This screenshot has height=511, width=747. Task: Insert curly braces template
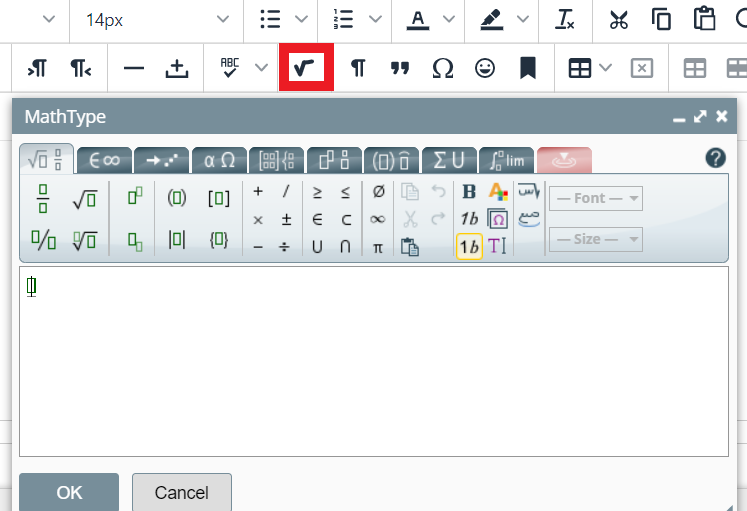coord(219,239)
